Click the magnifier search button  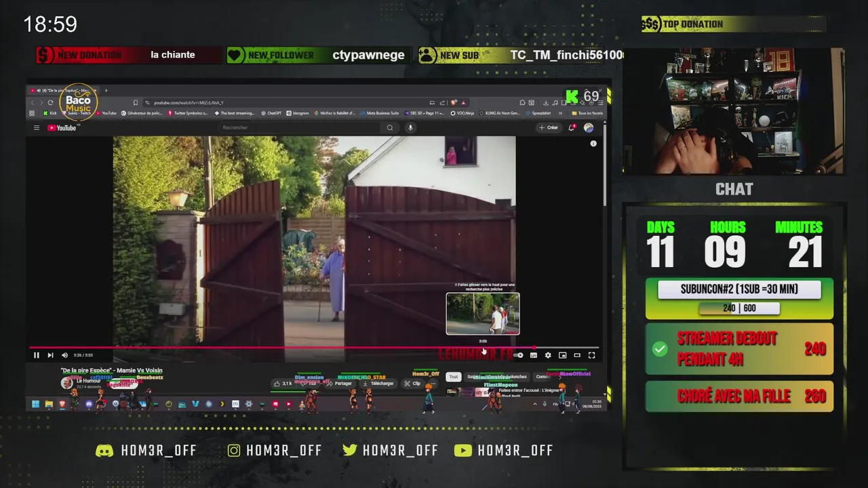pos(390,127)
